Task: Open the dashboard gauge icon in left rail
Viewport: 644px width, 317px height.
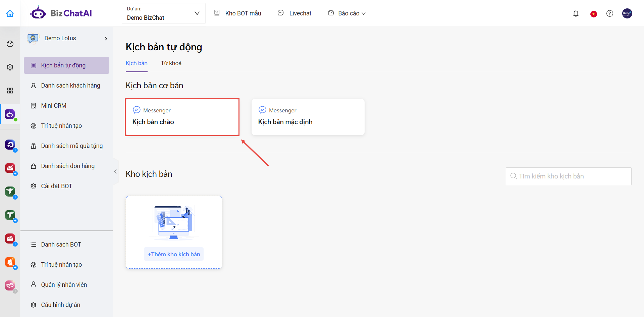Action: click(x=10, y=44)
